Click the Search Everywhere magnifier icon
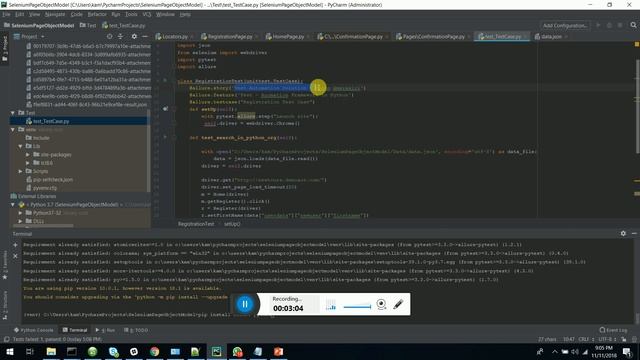Image resolution: width=640 pixels, height=360 pixels. click(633, 25)
